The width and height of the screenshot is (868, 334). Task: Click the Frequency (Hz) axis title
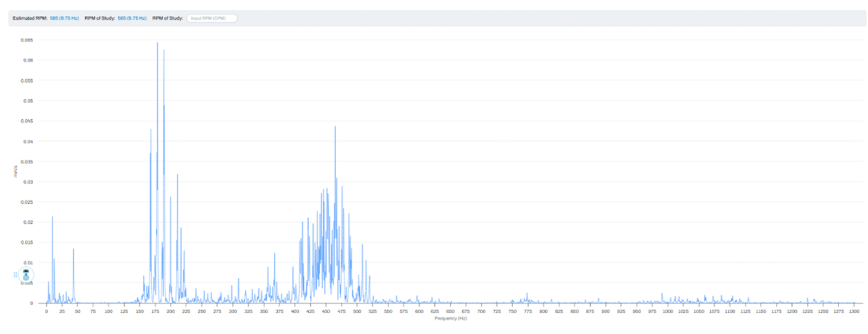coord(450,318)
